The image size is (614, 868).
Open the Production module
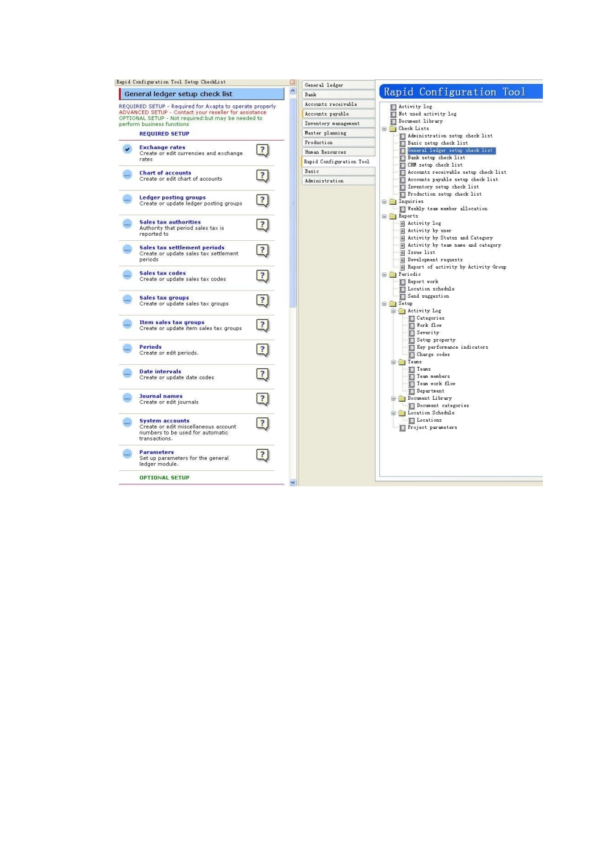(x=339, y=143)
